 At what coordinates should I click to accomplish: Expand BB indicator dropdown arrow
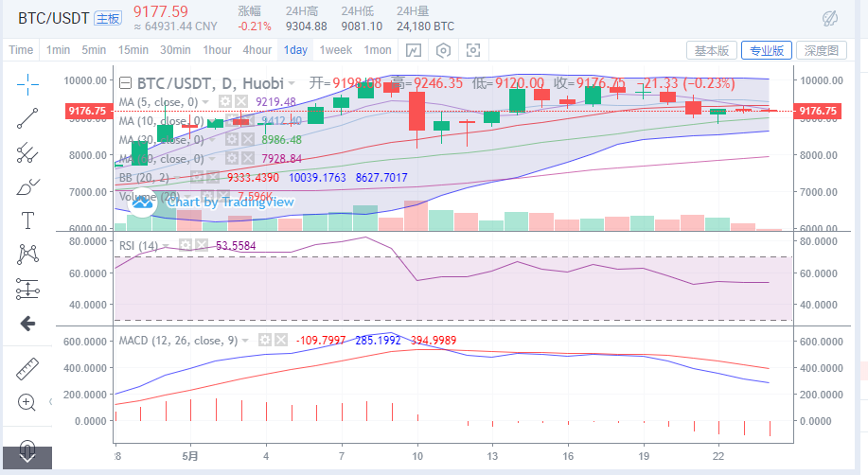coord(177,178)
